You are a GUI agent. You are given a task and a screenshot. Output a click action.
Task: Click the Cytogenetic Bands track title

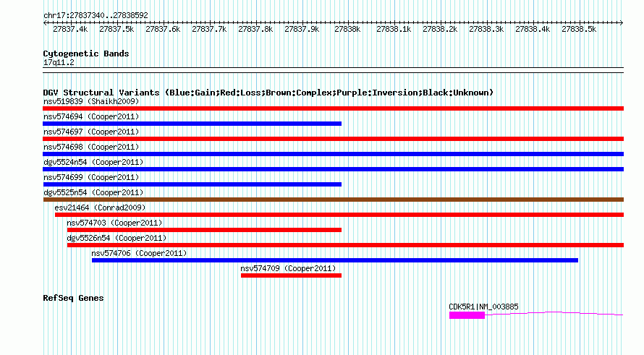[x=86, y=54]
